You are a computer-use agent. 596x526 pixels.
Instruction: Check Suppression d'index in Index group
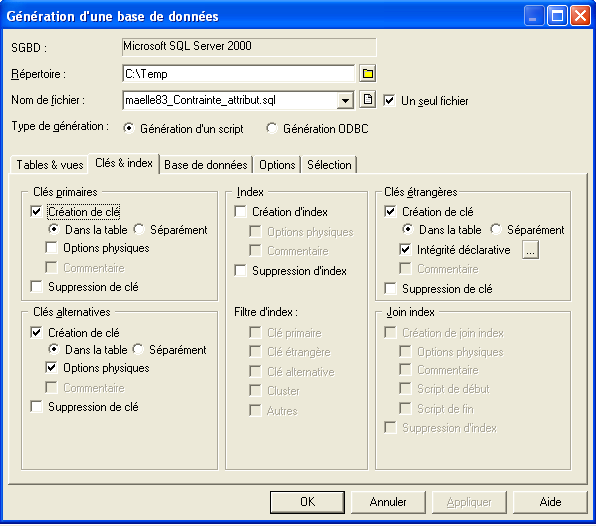[x=241, y=271]
